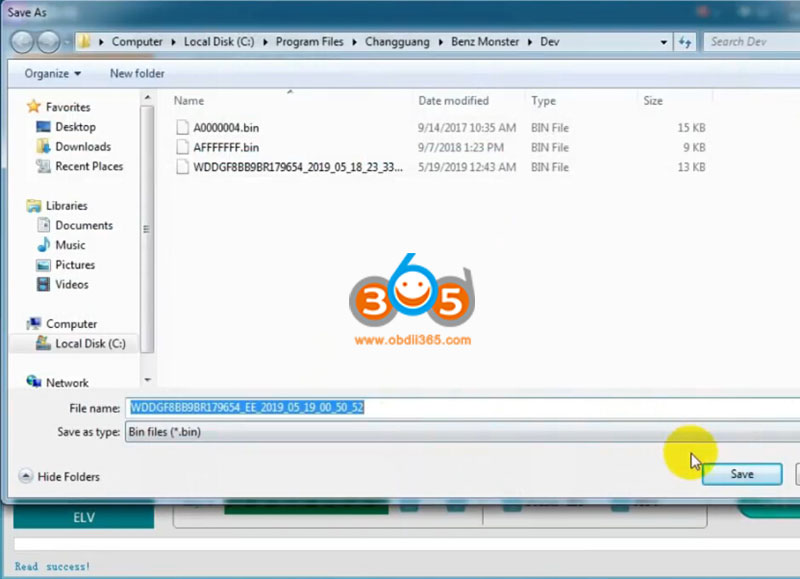Open the Organize dropdown menu

[50, 73]
